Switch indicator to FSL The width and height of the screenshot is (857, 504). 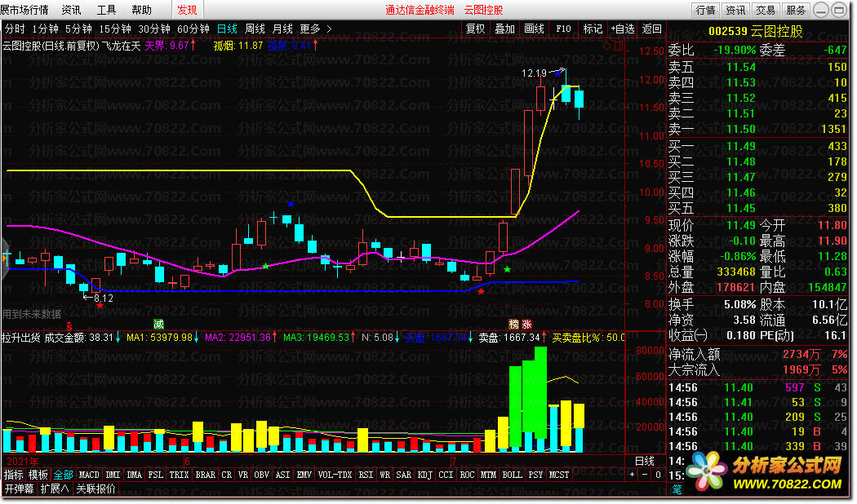tap(156, 475)
